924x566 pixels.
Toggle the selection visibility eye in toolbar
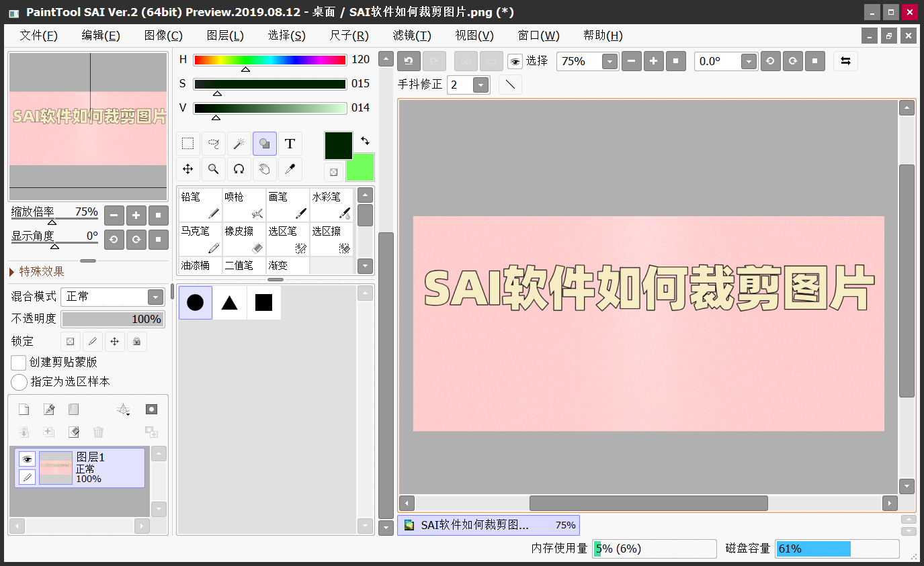(x=515, y=62)
